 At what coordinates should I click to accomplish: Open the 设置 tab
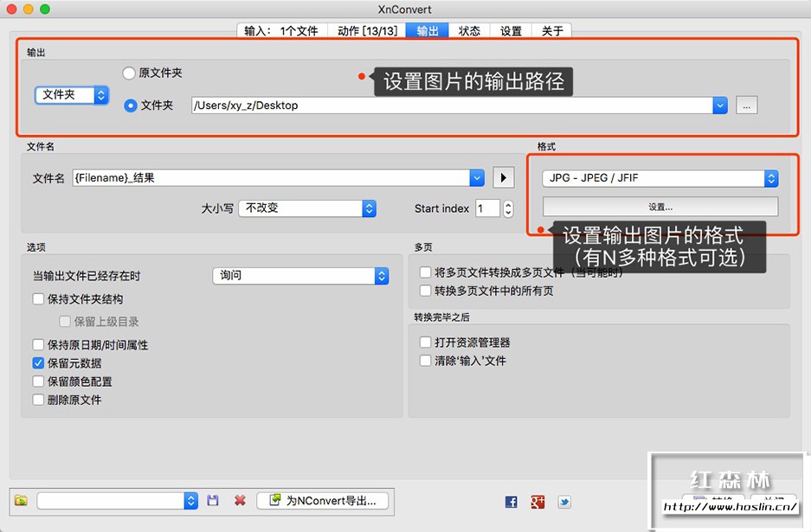(511, 31)
